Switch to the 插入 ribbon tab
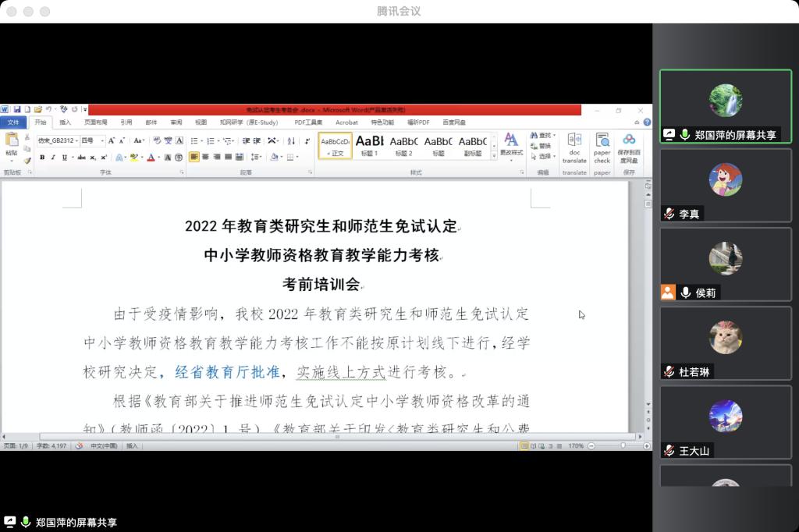Screen dimensions: 799x532 66,122
